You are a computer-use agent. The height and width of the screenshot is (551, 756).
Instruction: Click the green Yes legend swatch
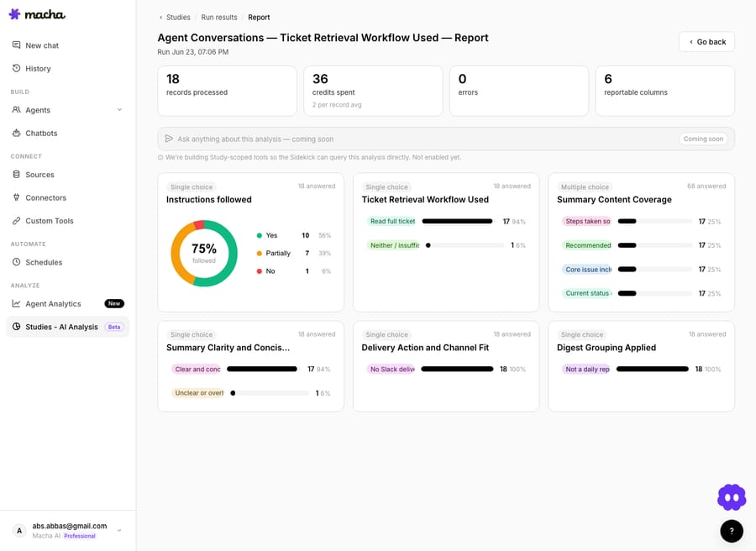[259, 235]
